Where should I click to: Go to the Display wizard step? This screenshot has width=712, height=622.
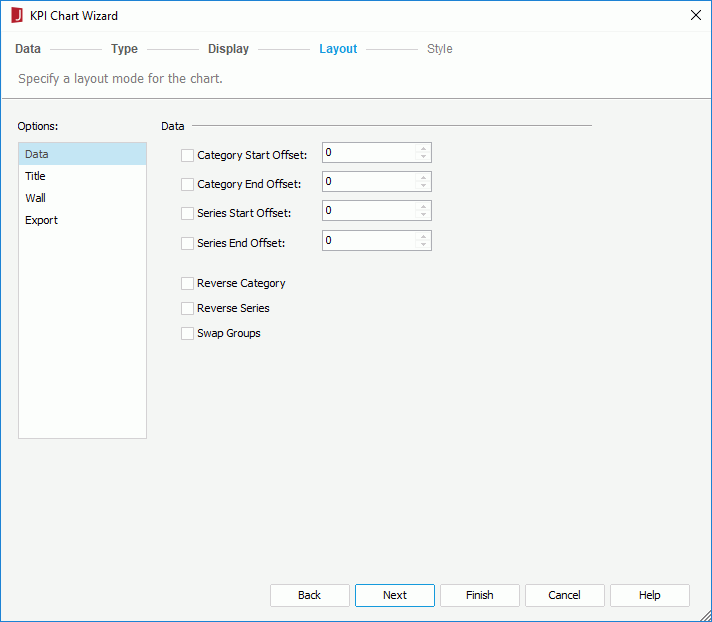[228, 49]
